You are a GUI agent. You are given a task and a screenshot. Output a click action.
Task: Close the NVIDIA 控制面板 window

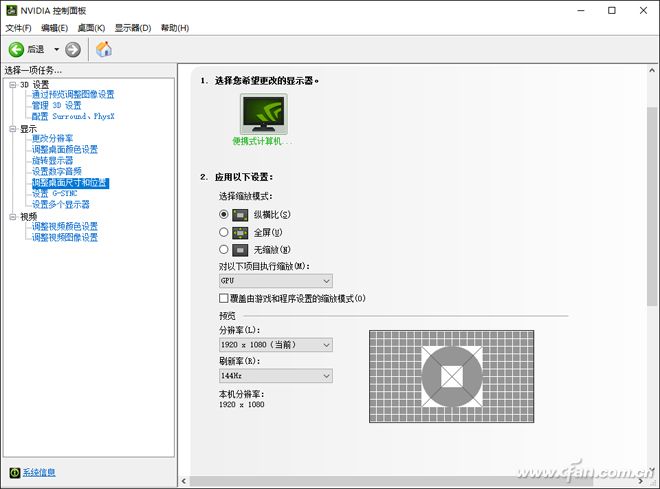coord(644,11)
